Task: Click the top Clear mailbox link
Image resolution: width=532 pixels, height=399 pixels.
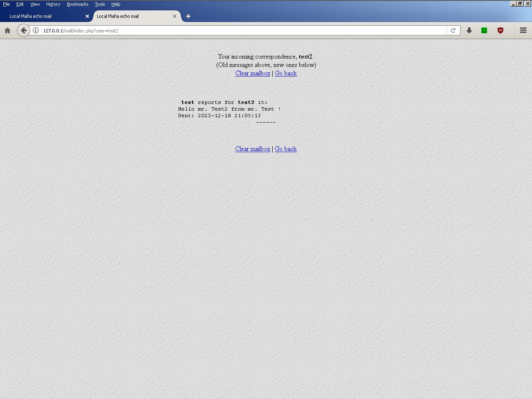Action: click(253, 73)
